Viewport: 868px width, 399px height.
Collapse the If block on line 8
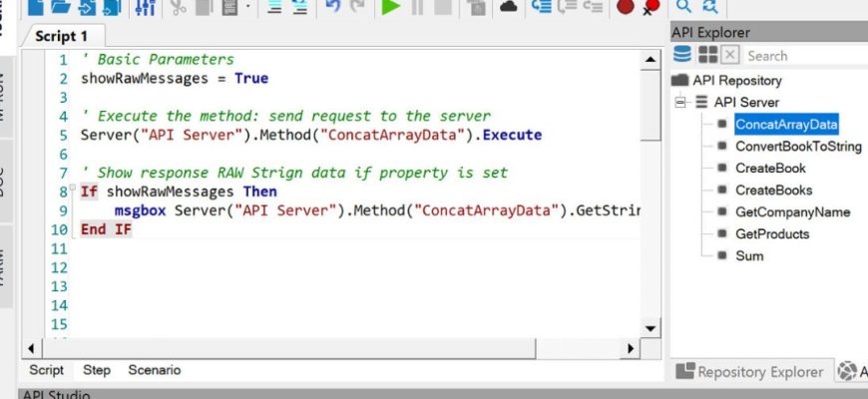pos(74,191)
